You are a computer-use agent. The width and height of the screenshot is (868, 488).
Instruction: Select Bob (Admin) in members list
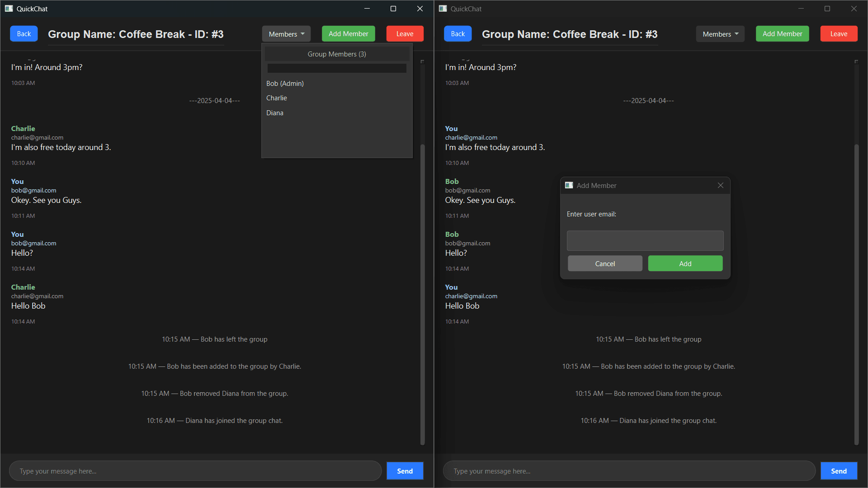(x=285, y=84)
